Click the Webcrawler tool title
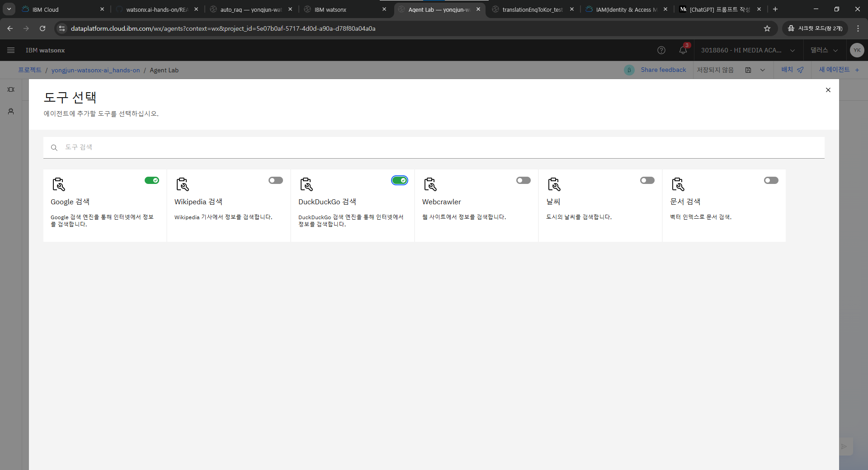 442,202
